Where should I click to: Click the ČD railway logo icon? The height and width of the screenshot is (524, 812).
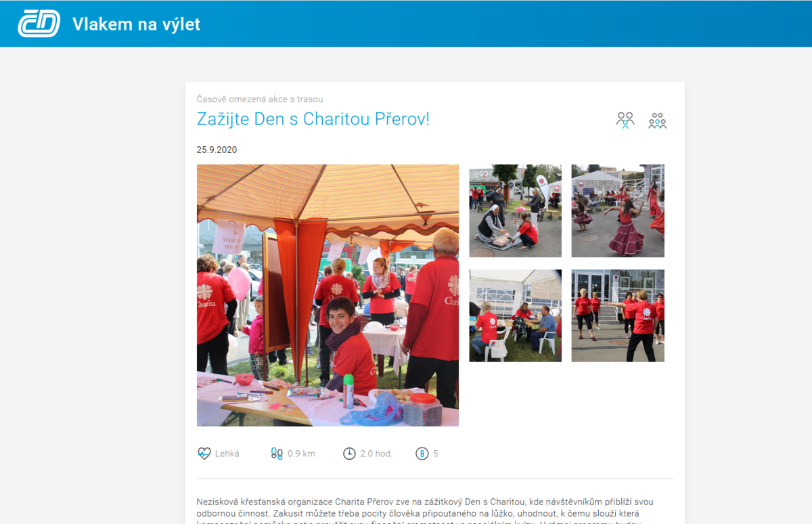(x=39, y=24)
